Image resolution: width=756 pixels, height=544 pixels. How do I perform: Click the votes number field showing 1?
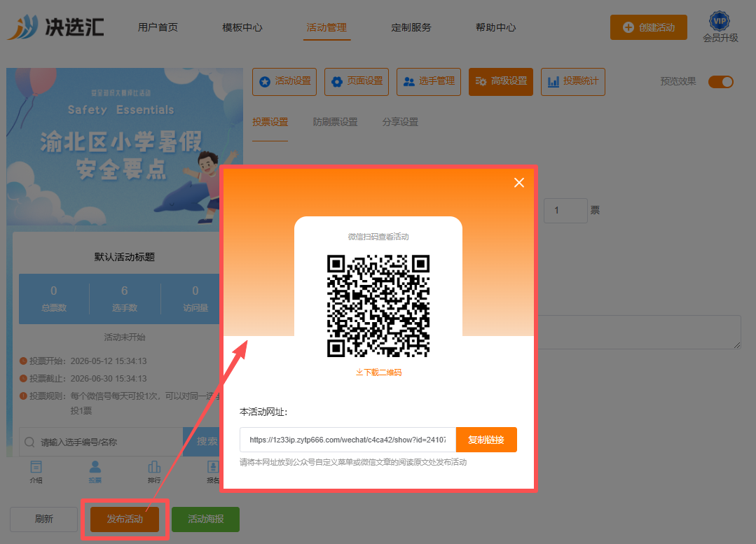pos(565,211)
